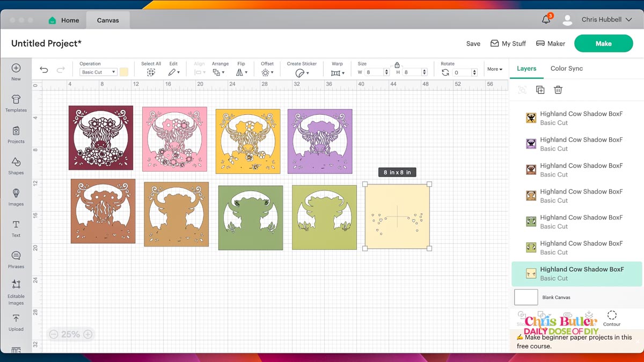Select the topmost layer with yellow thumbnail
This screenshot has width=644, height=362.
(576, 118)
